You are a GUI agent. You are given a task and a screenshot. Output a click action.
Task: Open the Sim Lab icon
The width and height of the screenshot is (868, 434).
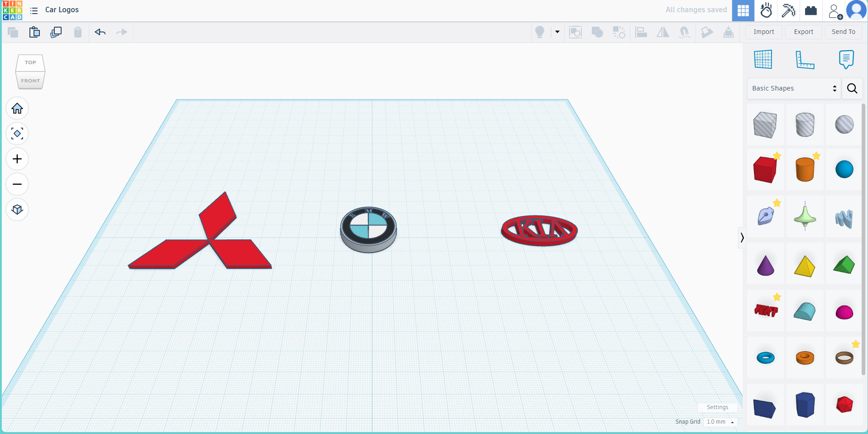tap(766, 10)
